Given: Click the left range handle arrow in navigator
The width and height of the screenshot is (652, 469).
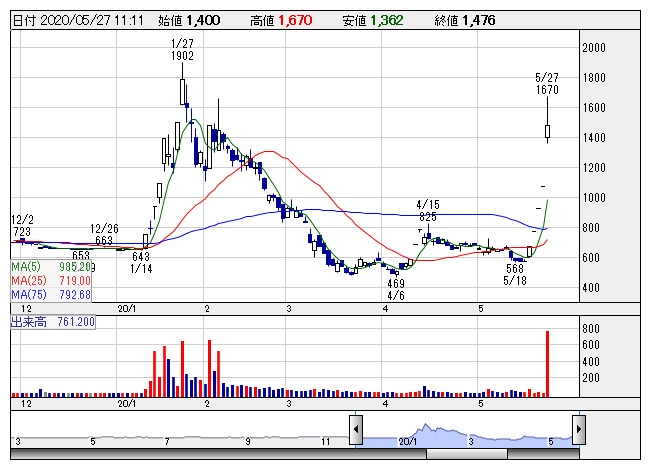Looking at the screenshot, I should (355, 430).
